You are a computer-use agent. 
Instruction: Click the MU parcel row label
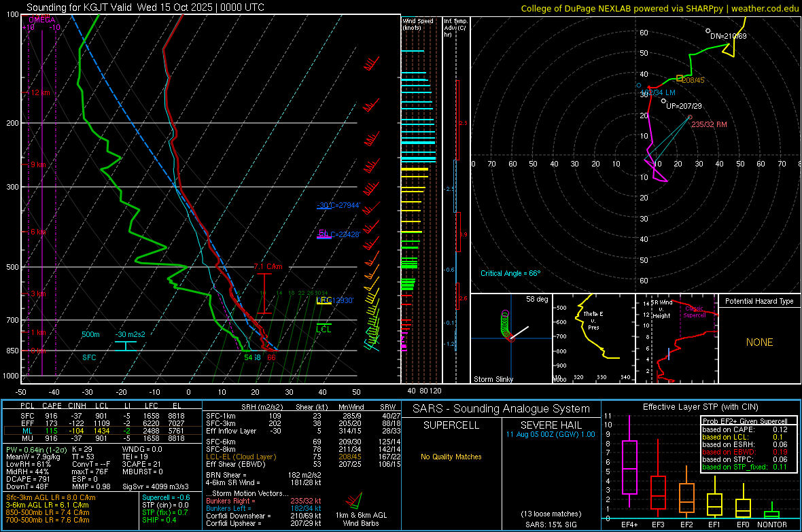[27, 438]
